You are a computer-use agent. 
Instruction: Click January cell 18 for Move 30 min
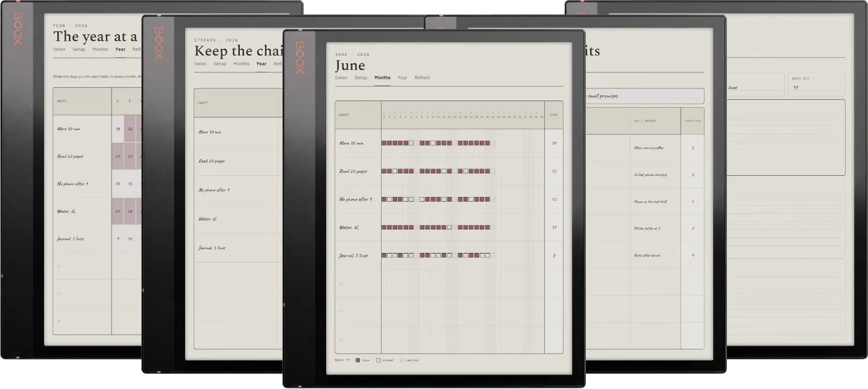[x=118, y=129]
